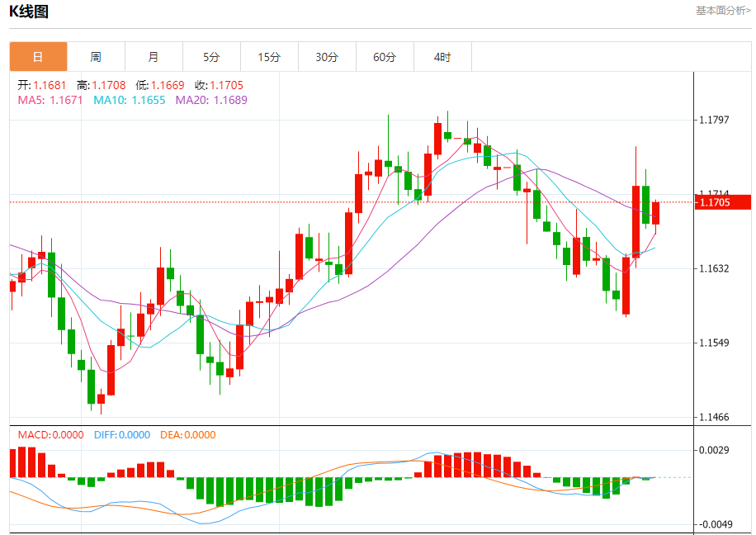The image size is (756, 535).
Task: Select the 日 daily chart tab
Action: 38,57
